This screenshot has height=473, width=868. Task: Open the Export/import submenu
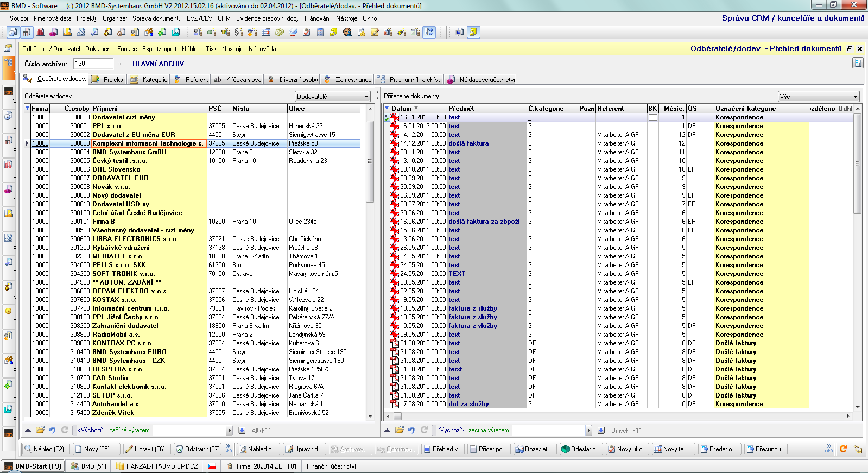159,49
